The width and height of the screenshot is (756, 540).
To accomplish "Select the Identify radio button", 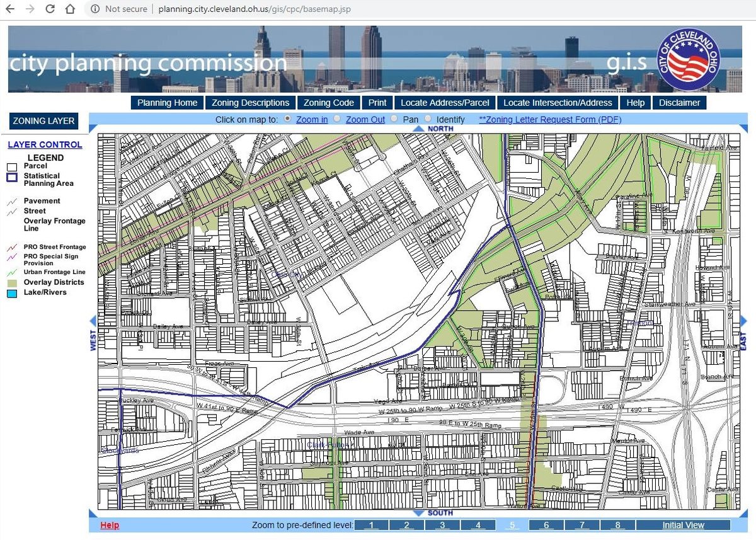I will pyautogui.click(x=428, y=118).
